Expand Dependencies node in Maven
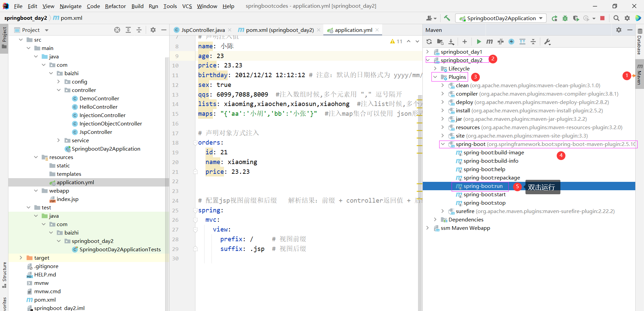The width and height of the screenshot is (644, 311). click(x=435, y=219)
